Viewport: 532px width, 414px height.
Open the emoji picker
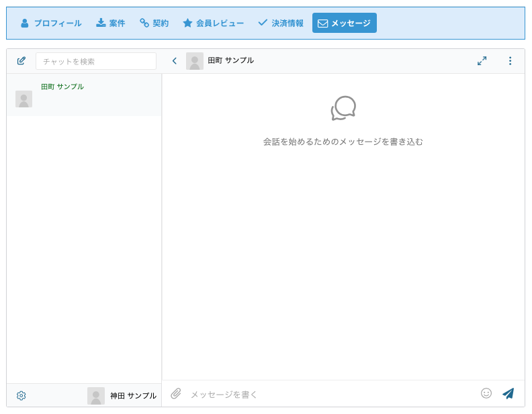(486, 394)
